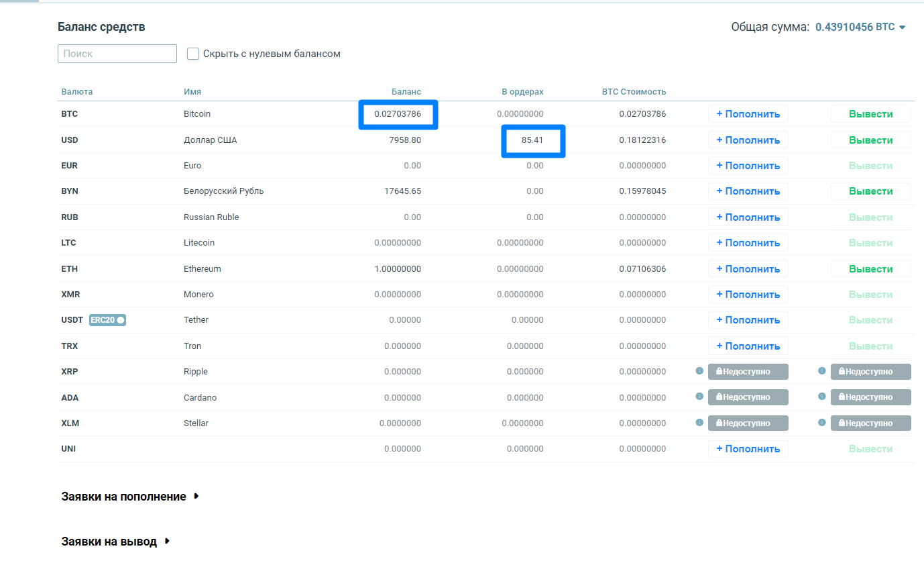Click Недоступно deposit button for Ripple
The width and height of the screenshot is (924, 565).
click(748, 371)
